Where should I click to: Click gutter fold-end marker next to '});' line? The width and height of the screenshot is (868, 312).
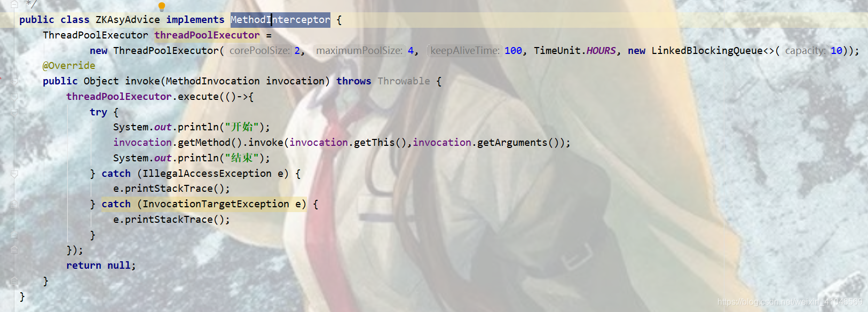click(x=14, y=250)
